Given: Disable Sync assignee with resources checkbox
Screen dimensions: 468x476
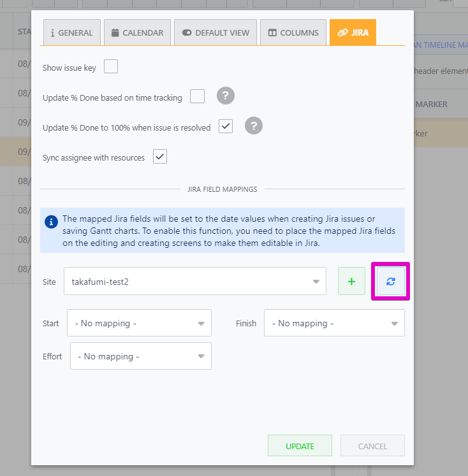Looking at the screenshot, I should point(160,157).
